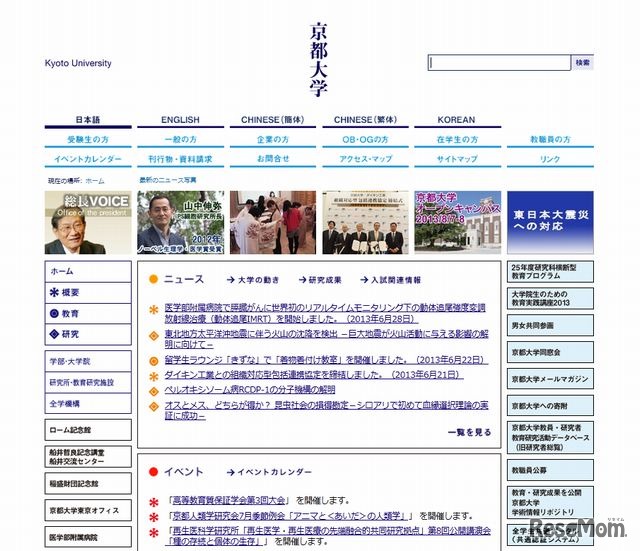Open 刊行物・資料請求 nav item
This screenshot has height=551, width=640.
180,159
